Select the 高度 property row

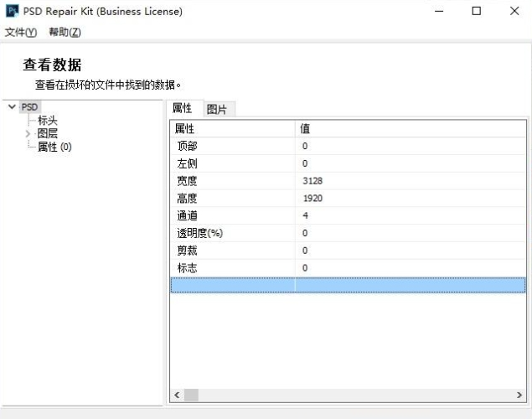tap(349, 198)
